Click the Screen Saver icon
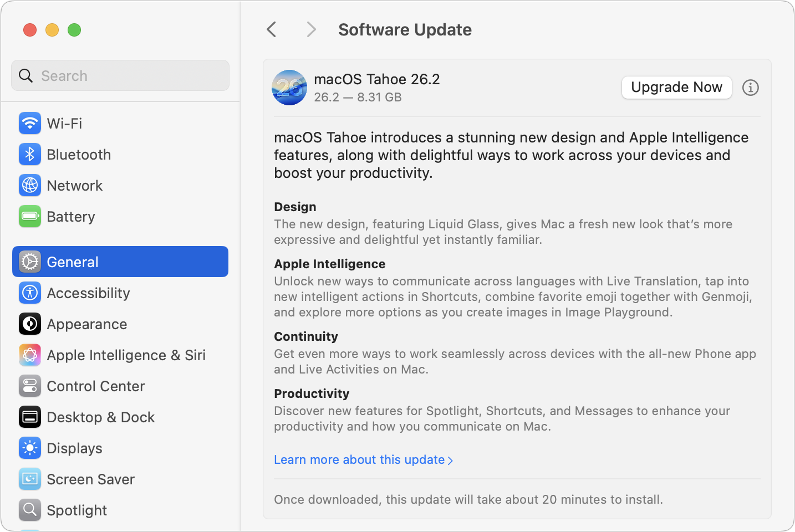This screenshot has height=532, width=795. click(x=30, y=479)
